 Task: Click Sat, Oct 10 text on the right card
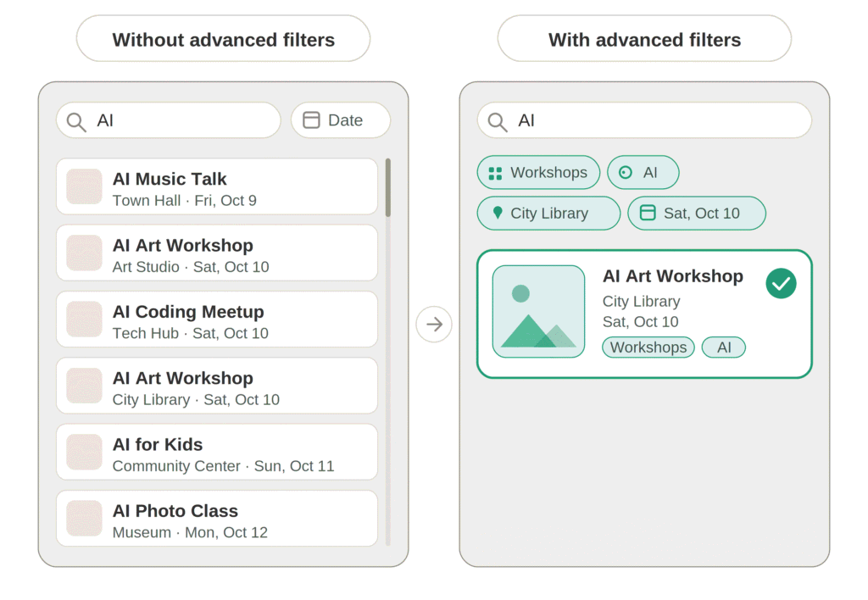click(x=640, y=322)
